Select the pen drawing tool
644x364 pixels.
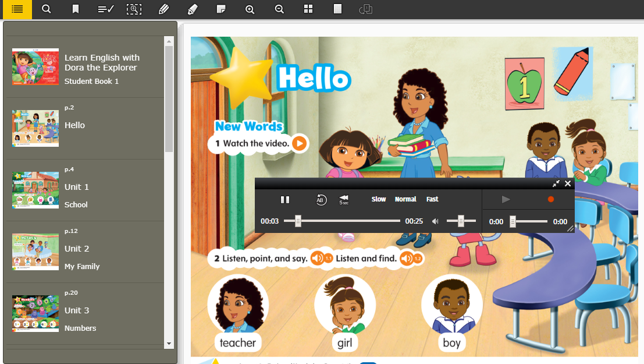163,9
